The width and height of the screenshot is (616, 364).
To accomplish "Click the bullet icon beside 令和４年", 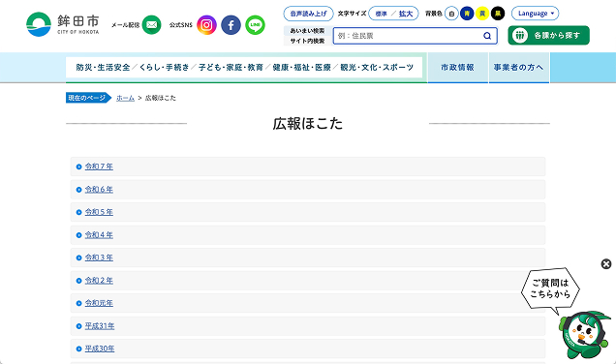I will pyautogui.click(x=79, y=235).
